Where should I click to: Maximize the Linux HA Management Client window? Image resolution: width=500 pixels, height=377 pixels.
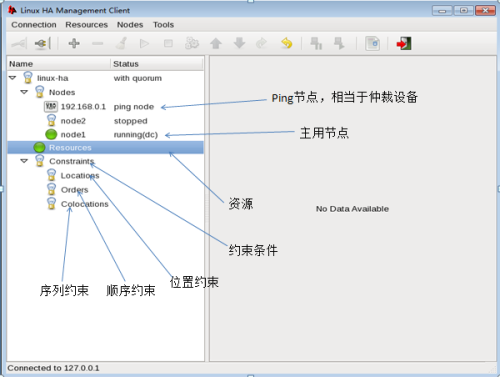click(463, 11)
